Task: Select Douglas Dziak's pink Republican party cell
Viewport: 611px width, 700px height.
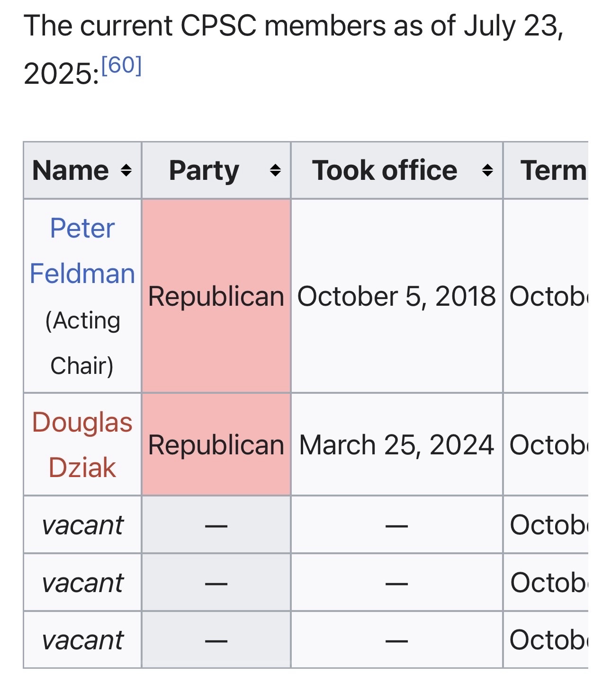Action: click(216, 445)
